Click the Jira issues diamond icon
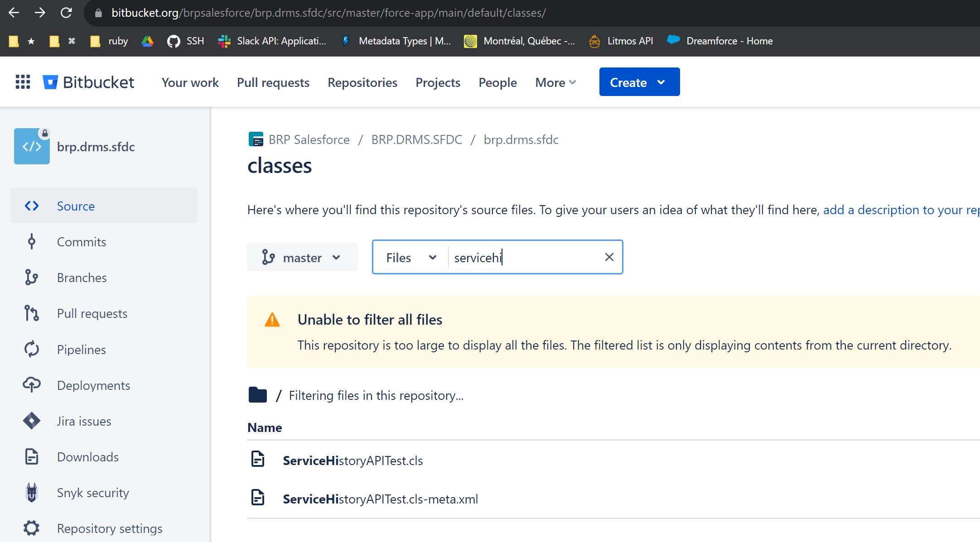This screenshot has height=542, width=980. [x=32, y=421]
